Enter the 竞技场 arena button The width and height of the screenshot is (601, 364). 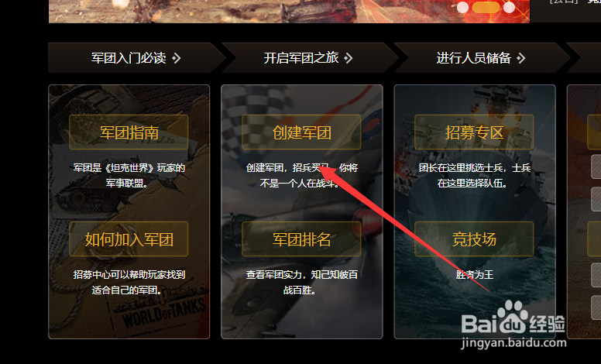(474, 239)
